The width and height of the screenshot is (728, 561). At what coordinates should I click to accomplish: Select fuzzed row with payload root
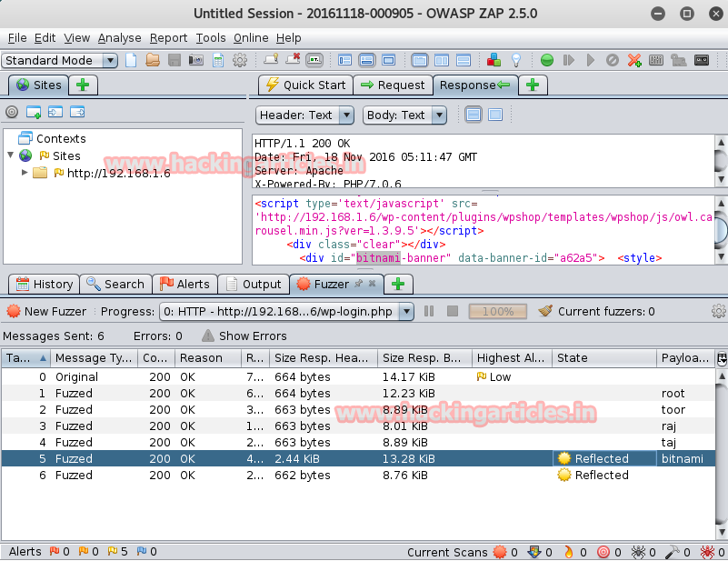pos(358,394)
